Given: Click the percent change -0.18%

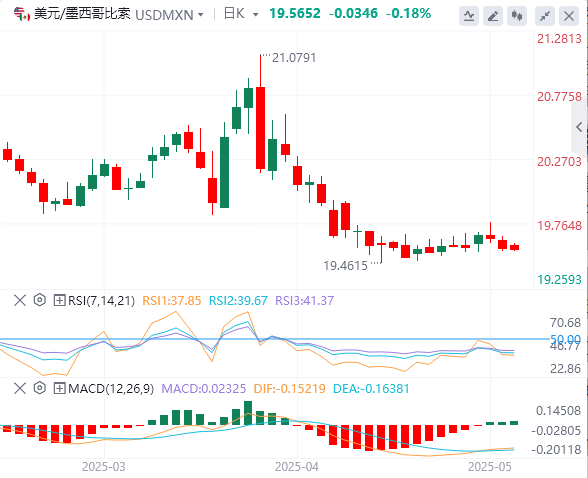Looking at the screenshot, I should pyautogui.click(x=409, y=14).
